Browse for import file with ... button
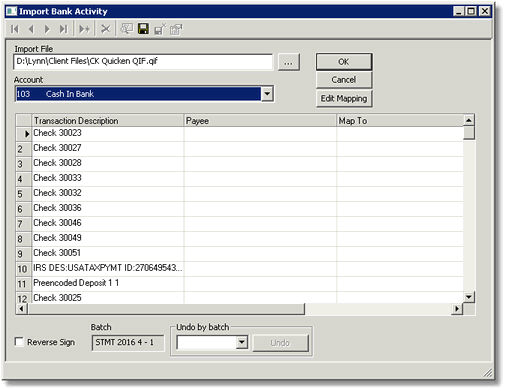Image resolution: width=506 pixels, height=391 pixels. pyautogui.click(x=289, y=62)
